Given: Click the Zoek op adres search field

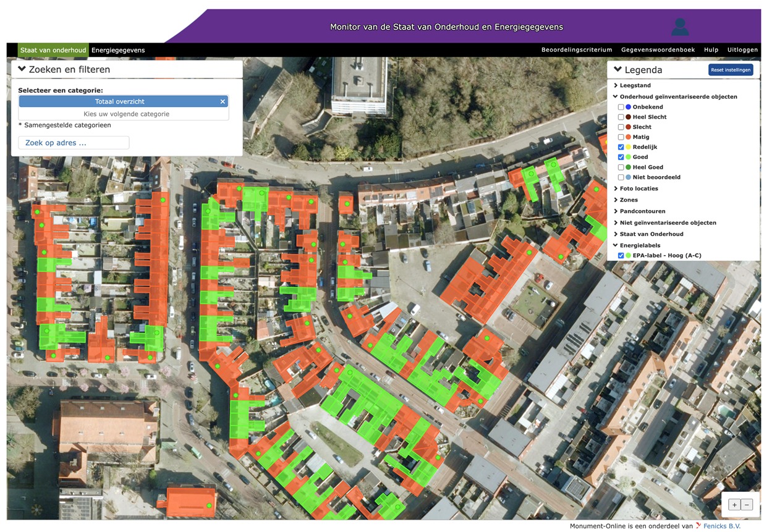Looking at the screenshot, I should [x=74, y=143].
